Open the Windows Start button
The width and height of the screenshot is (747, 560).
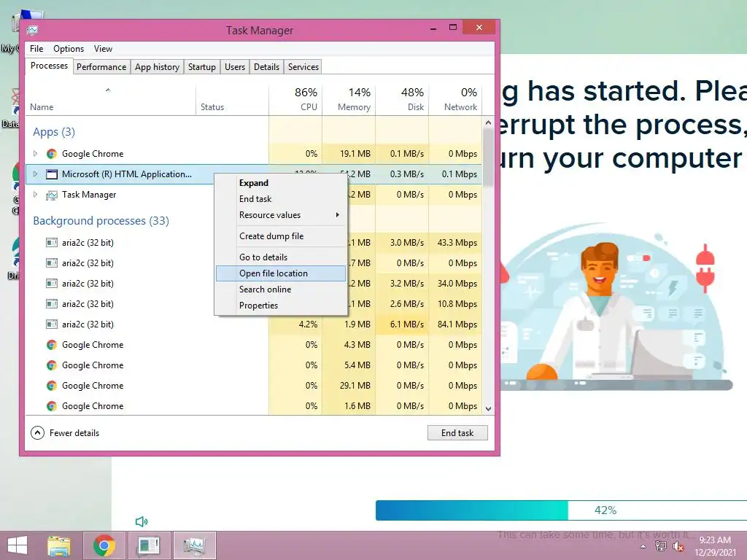click(x=18, y=545)
